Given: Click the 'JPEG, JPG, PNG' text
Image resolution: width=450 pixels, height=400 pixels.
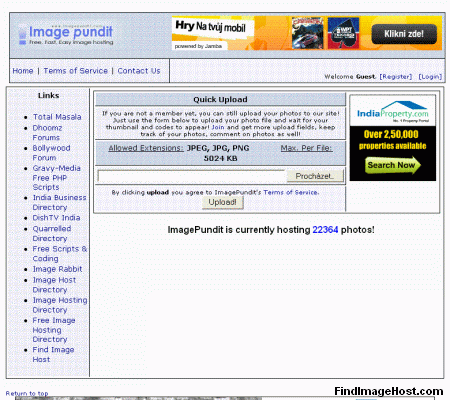Looking at the screenshot, I should coord(218,148).
